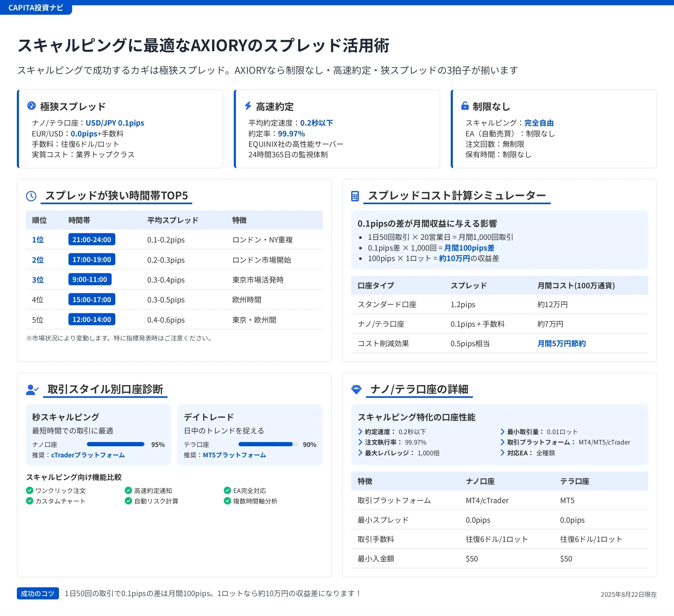Click the chevron before 注文執行率

(360, 442)
